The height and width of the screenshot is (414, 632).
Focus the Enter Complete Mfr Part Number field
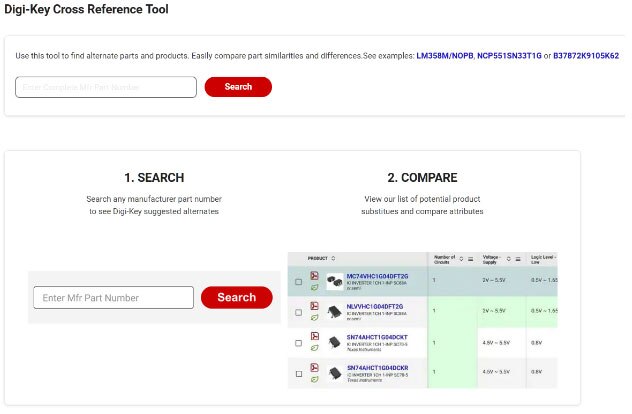click(x=106, y=87)
